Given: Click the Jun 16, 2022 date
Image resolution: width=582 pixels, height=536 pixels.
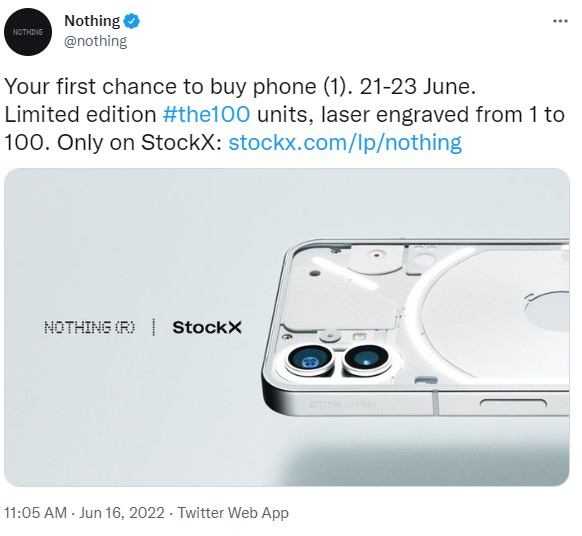Looking at the screenshot, I should pos(122,513).
